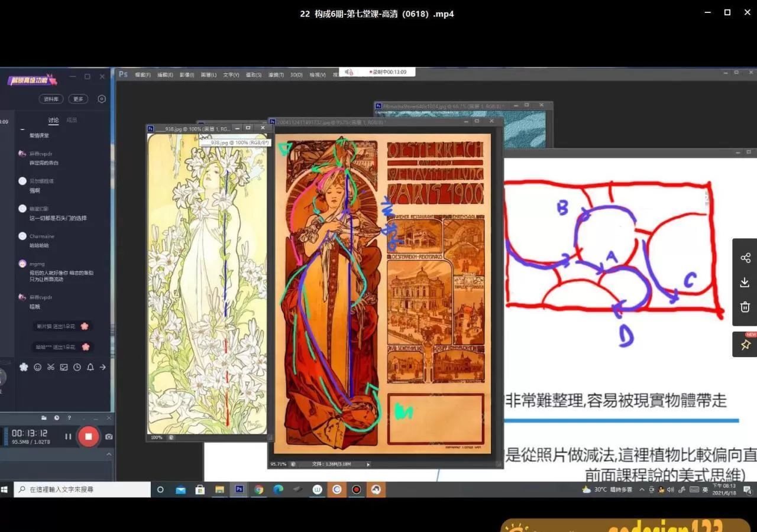The height and width of the screenshot is (532, 757).
Task: Click the 資料庫 button in the chat sidebar
Action: point(51,99)
